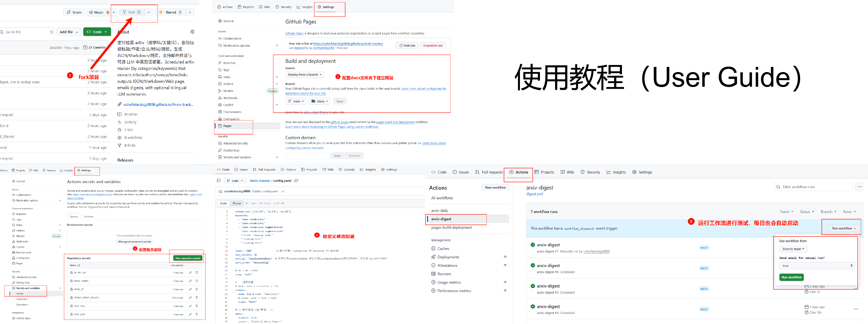868x324 pixels.
Task: Click the Activity pulse icon in About sidebar
Action: tap(120, 122)
